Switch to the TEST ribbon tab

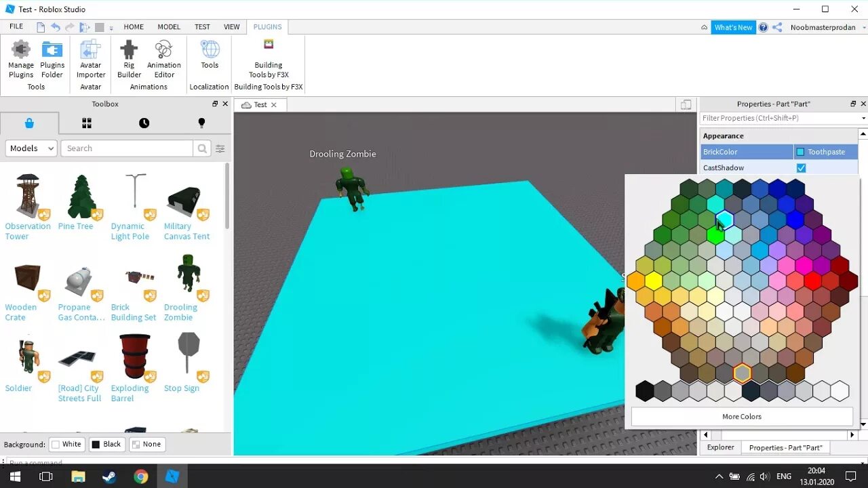point(202,27)
